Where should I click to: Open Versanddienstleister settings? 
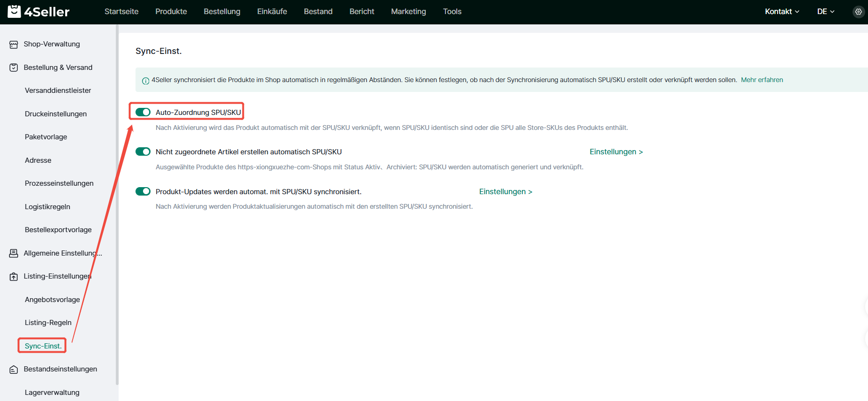(58, 91)
